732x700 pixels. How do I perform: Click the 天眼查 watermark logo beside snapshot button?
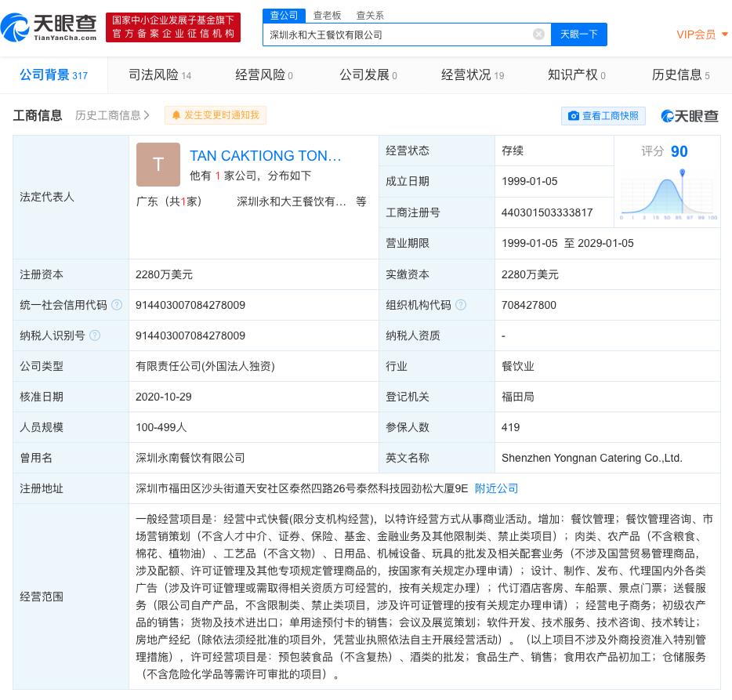click(x=690, y=116)
